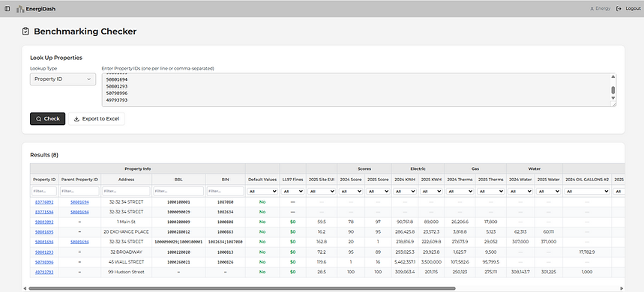Image resolution: width=644 pixels, height=292 pixels.
Task: Open the LL97 Fines filter dropdown
Action: 293,191
